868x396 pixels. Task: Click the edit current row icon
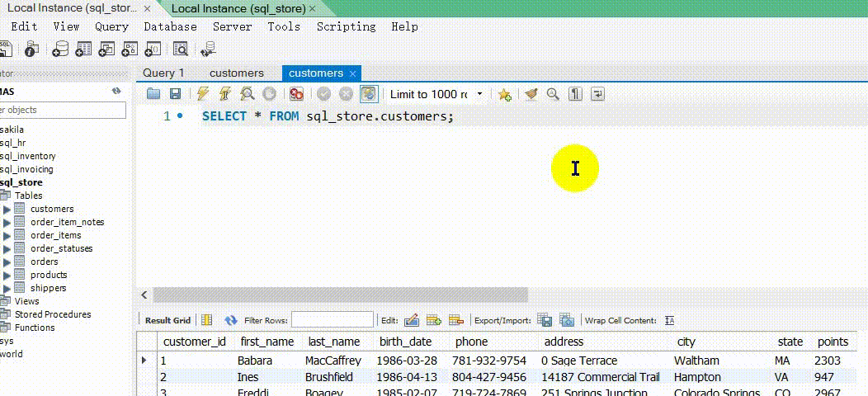coord(411,320)
